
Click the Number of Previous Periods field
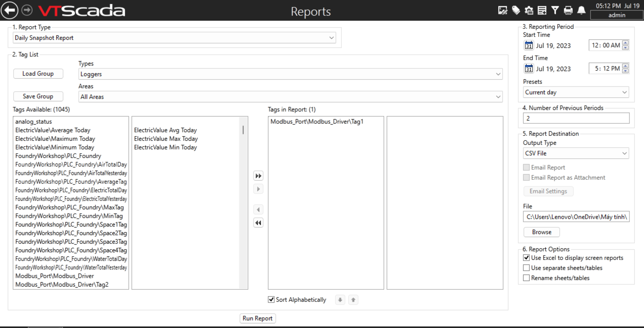coord(576,118)
